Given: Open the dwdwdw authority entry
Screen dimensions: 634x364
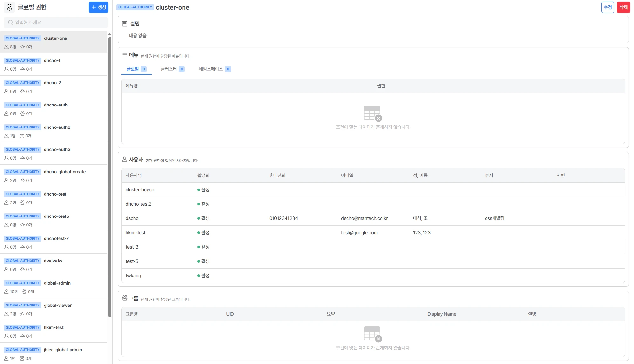Looking at the screenshot, I should point(54,265).
